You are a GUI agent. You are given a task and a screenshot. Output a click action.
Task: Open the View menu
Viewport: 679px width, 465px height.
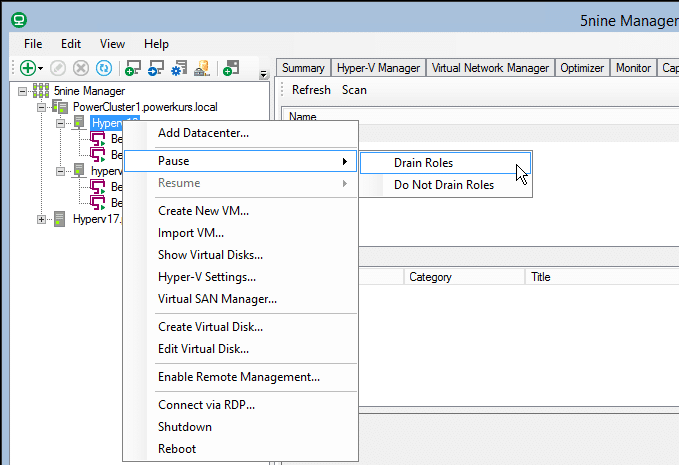112,44
